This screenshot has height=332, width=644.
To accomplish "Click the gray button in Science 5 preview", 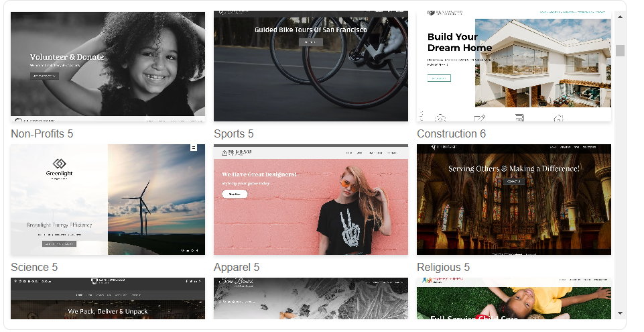I will tap(59, 243).
